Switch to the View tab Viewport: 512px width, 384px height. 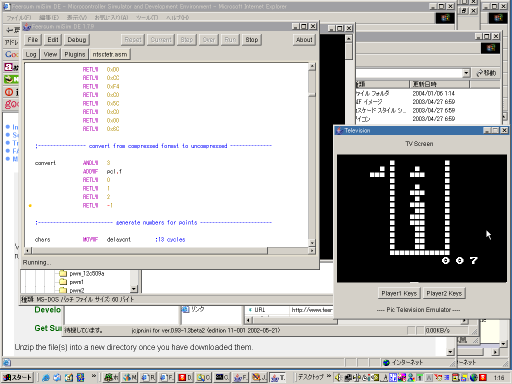coord(50,54)
